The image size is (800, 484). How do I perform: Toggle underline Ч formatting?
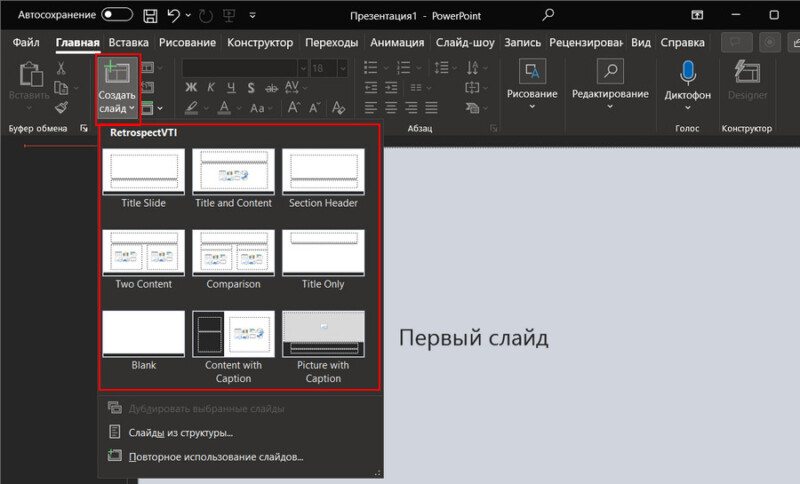[231, 87]
